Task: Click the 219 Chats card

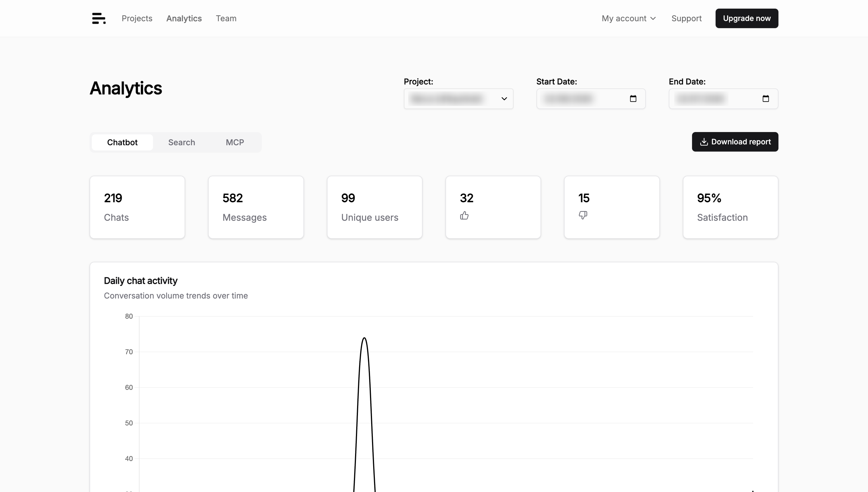Action: pos(137,207)
